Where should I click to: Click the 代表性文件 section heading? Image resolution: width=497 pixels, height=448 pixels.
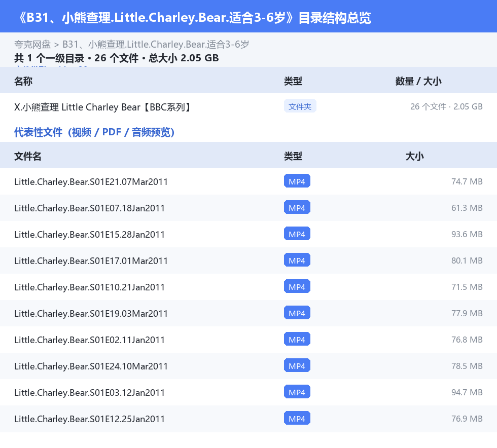pyautogui.click(x=94, y=132)
